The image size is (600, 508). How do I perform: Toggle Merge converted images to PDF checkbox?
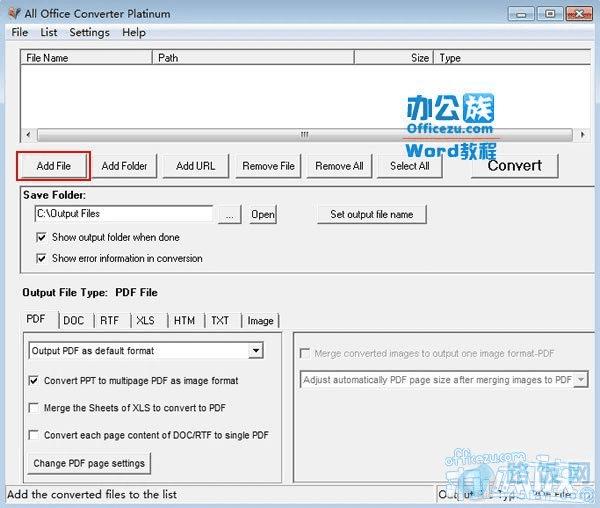pyautogui.click(x=305, y=353)
